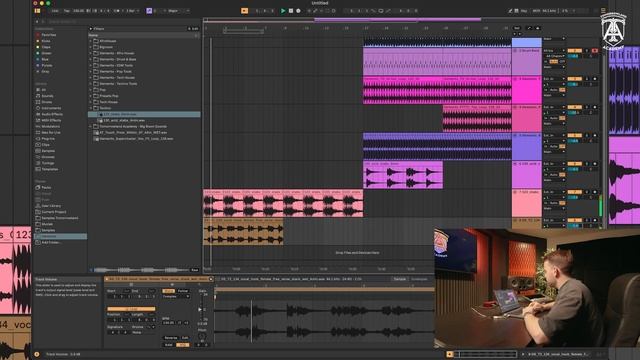Select the Purple collection
The width and height of the screenshot is (640, 360).
pos(47,65)
